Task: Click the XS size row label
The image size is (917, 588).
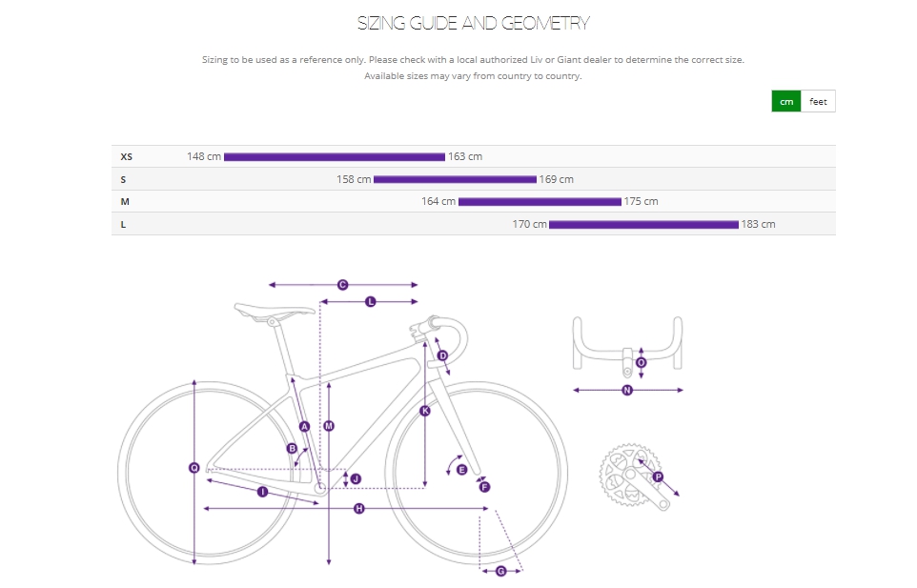Action: pos(127,156)
